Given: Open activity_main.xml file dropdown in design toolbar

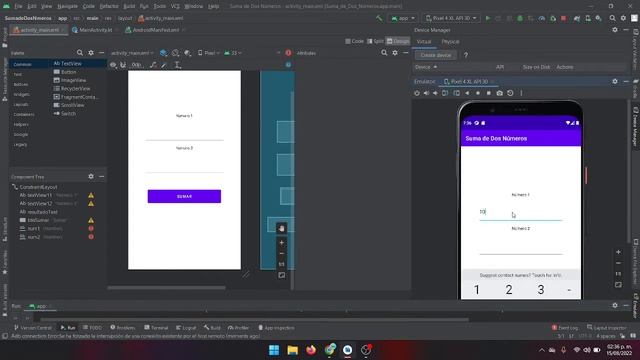Looking at the screenshot, I should tap(132, 53).
